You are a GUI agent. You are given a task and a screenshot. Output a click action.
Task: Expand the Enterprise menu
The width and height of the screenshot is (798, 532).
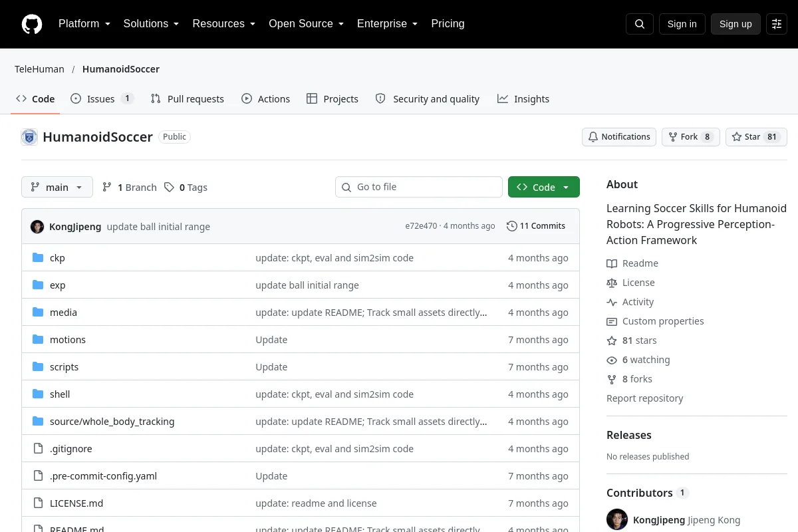point(387,24)
